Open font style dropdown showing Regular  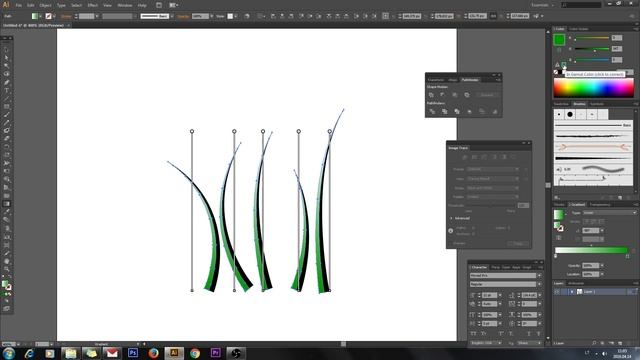pyautogui.click(x=539, y=284)
